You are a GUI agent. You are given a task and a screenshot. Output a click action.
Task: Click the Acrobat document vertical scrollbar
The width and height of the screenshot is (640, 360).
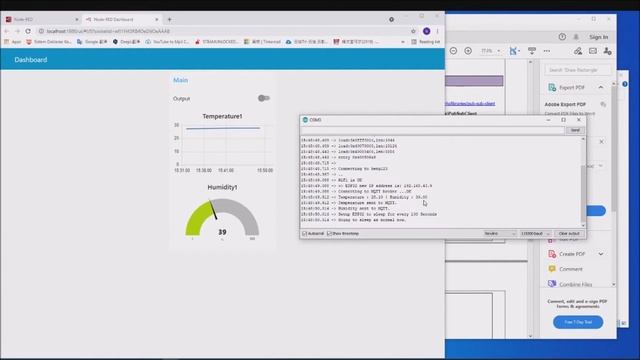click(x=530, y=200)
